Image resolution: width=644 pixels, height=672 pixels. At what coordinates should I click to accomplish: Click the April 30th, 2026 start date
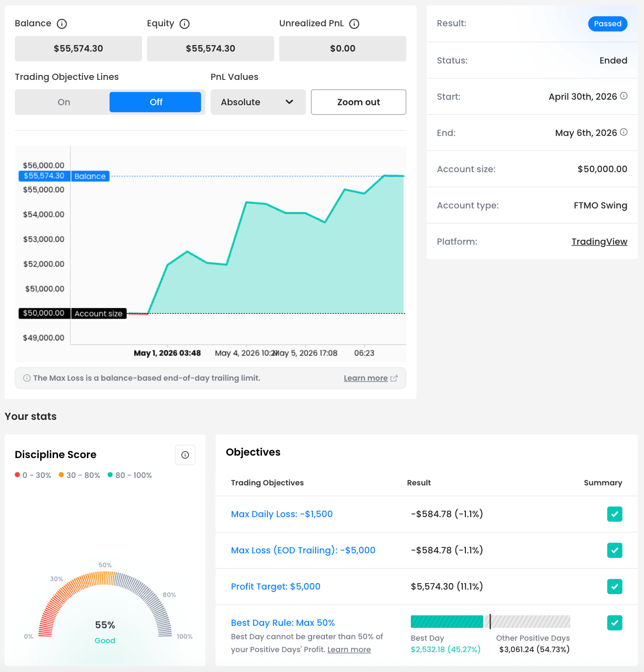click(x=583, y=97)
